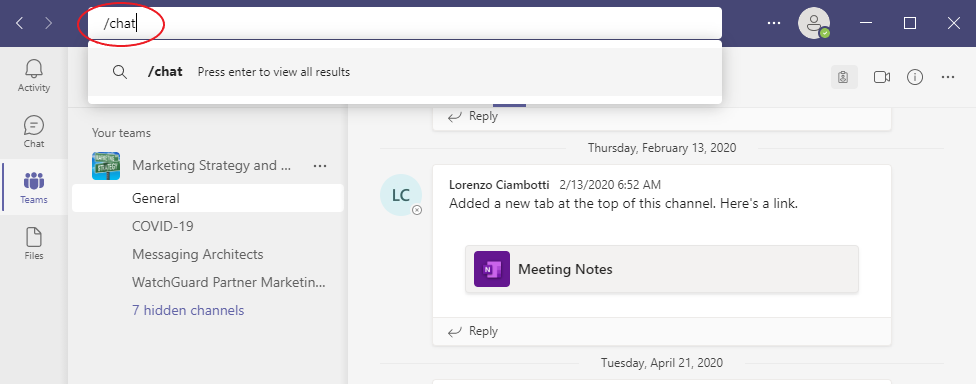Click the OneNote icon on Meeting Notes
Viewport: 976px width, 384px height.
[x=492, y=269]
